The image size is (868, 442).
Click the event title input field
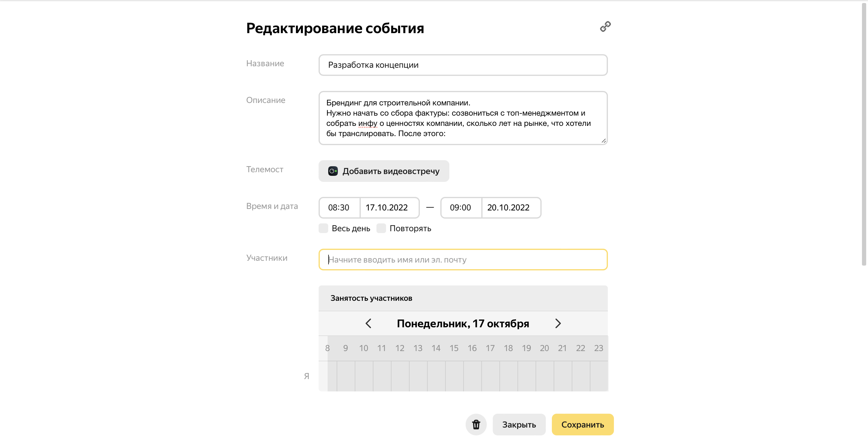click(463, 65)
